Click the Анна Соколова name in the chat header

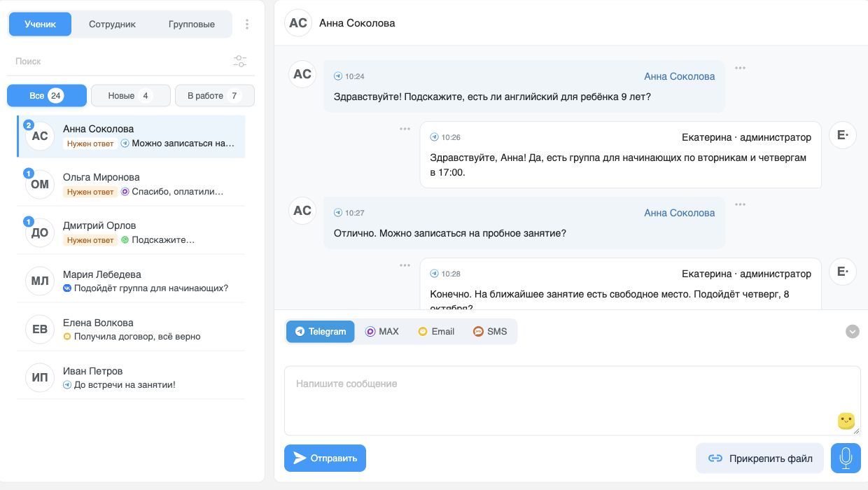pyautogui.click(x=357, y=23)
